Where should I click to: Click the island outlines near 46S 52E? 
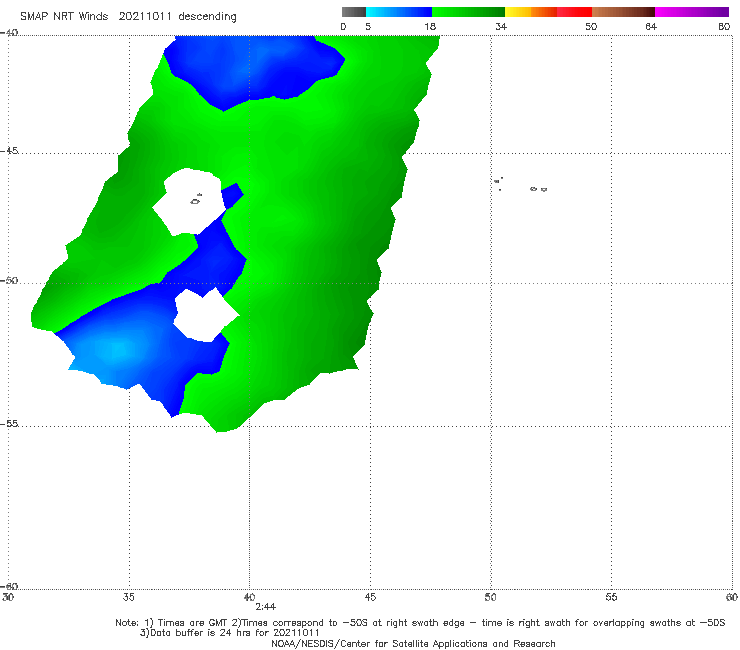point(538,189)
